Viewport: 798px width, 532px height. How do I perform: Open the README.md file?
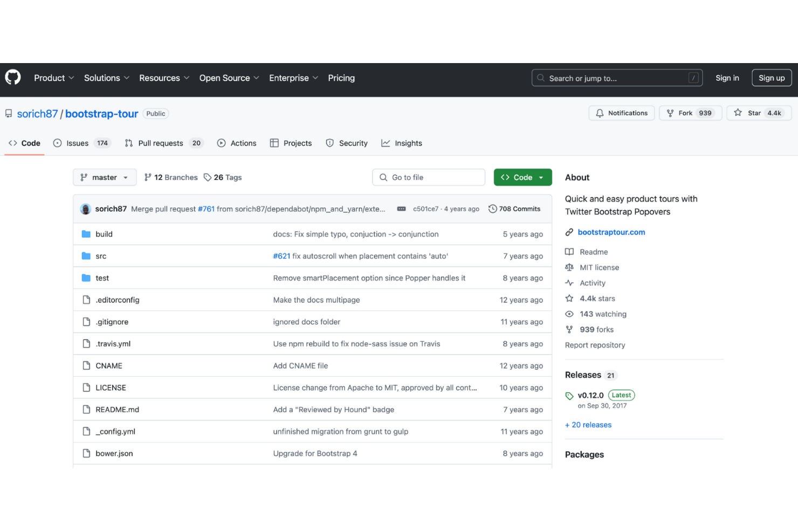pyautogui.click(x=118, y=410)
